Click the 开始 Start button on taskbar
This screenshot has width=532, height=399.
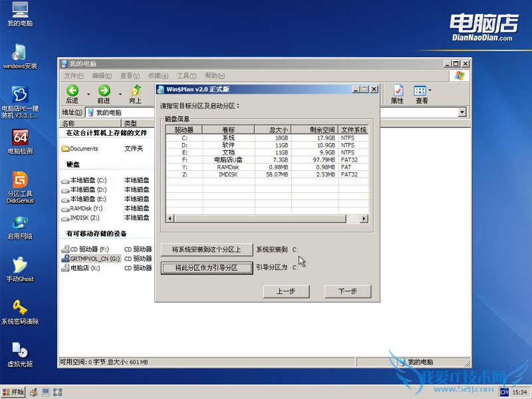tap(13, 392)
